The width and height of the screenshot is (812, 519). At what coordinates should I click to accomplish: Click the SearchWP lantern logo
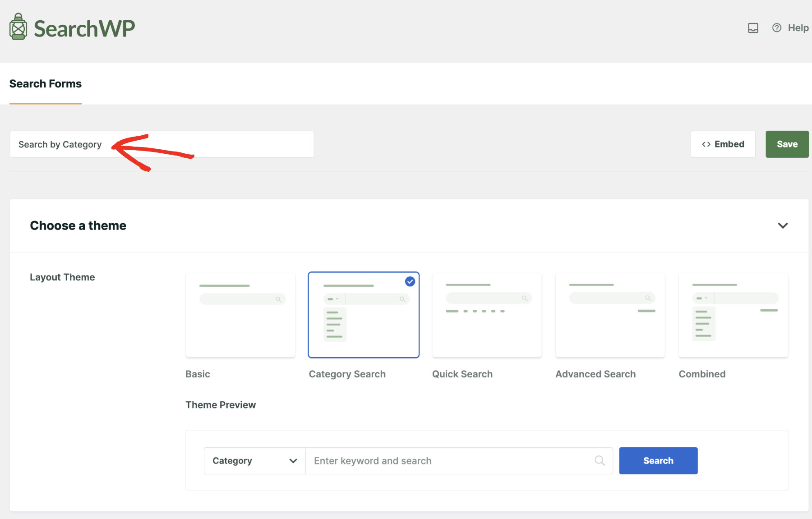pyautogui.click(x=18, y=26)
